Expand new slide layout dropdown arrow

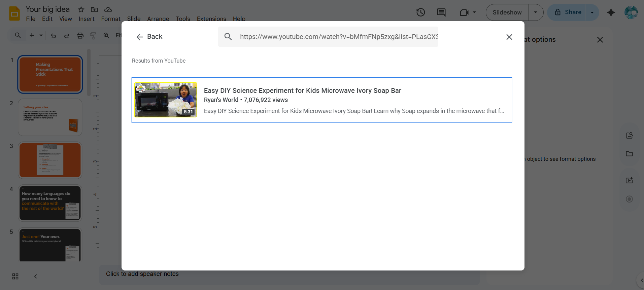click(41, 35)
